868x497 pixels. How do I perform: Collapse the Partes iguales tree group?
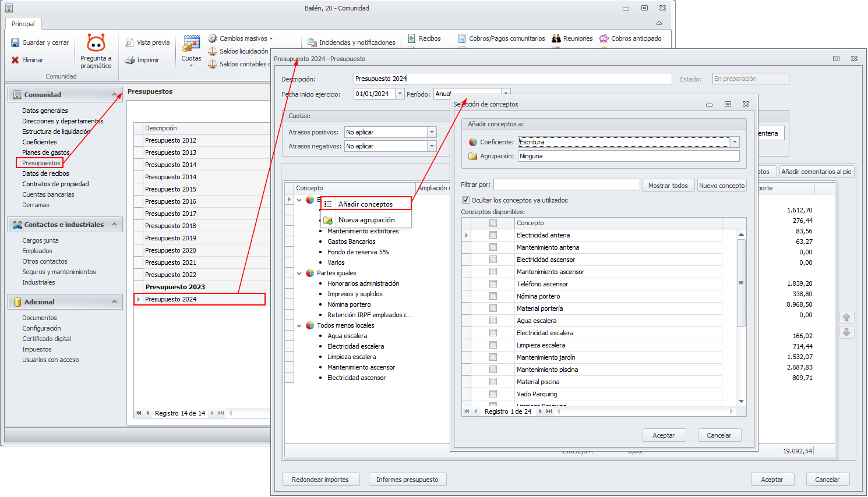pyautogui.click(x=299, y=273)
